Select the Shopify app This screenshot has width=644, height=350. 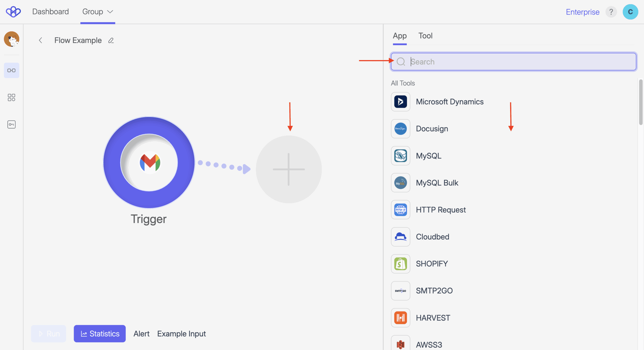point(432,264)
